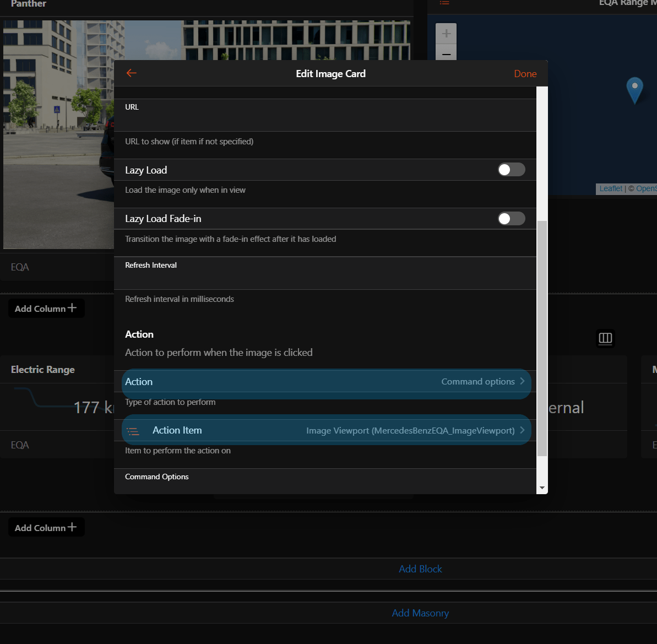Click the lower Add Column button
This screenshot has height=644, width=657.
coord(46,528)
